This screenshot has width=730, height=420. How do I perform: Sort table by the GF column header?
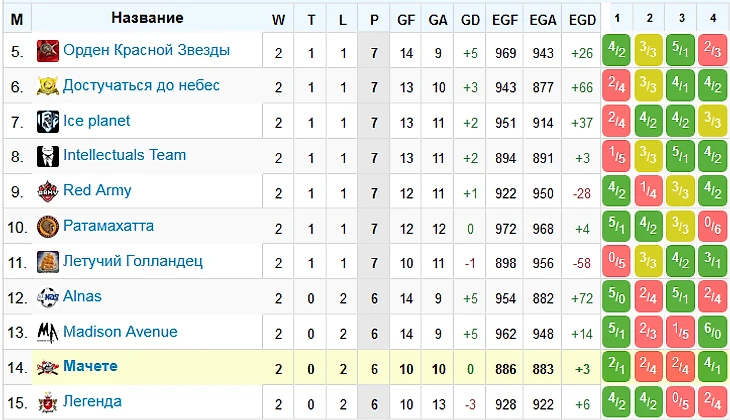pos(406,20)
